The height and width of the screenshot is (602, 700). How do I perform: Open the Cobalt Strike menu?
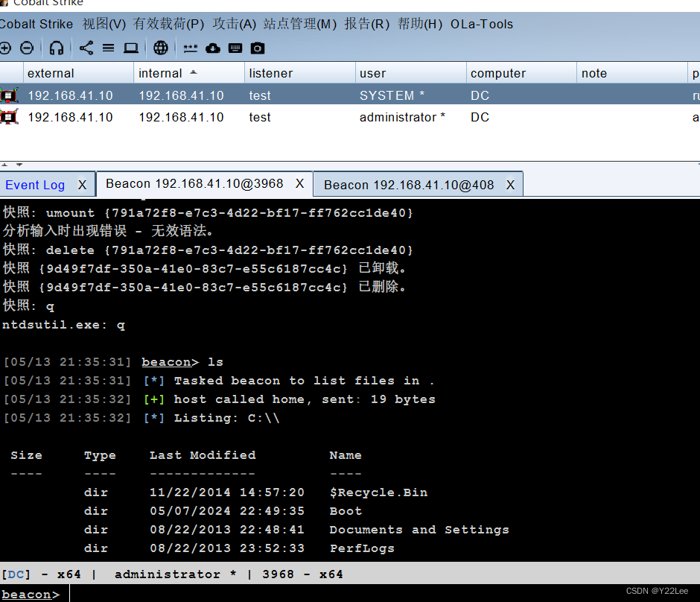click(x=36, y=24)
